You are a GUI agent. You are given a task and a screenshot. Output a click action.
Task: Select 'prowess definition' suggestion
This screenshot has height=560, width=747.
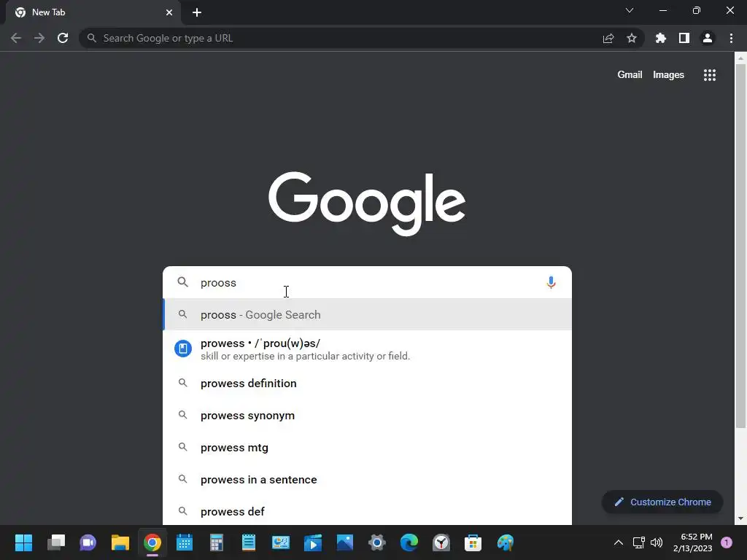367,384
